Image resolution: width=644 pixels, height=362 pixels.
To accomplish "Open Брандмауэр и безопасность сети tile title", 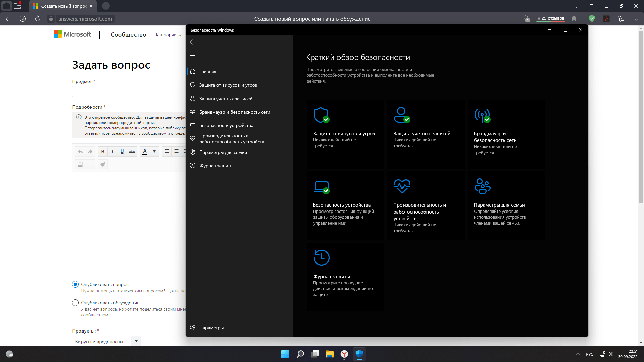I will click(x=495, y=137).
